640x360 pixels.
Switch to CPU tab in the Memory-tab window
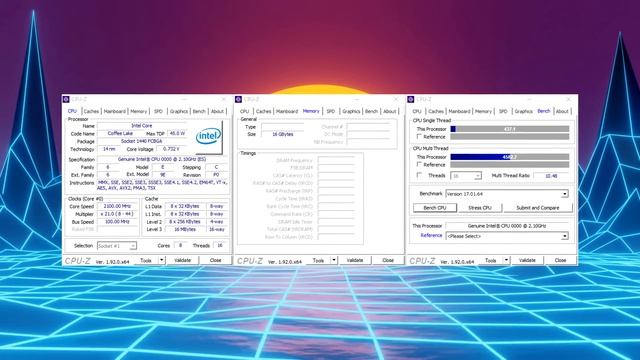(244, 111)
